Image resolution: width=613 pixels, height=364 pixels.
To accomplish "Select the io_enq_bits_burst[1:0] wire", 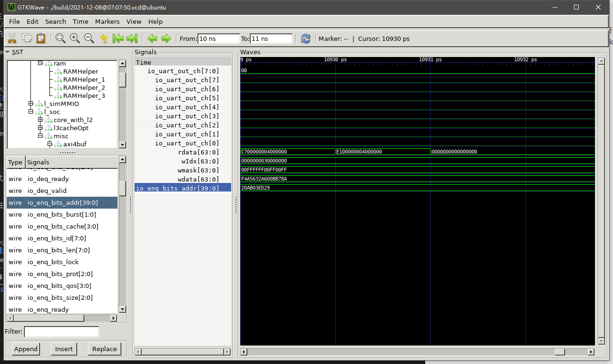I will [62, 214].
